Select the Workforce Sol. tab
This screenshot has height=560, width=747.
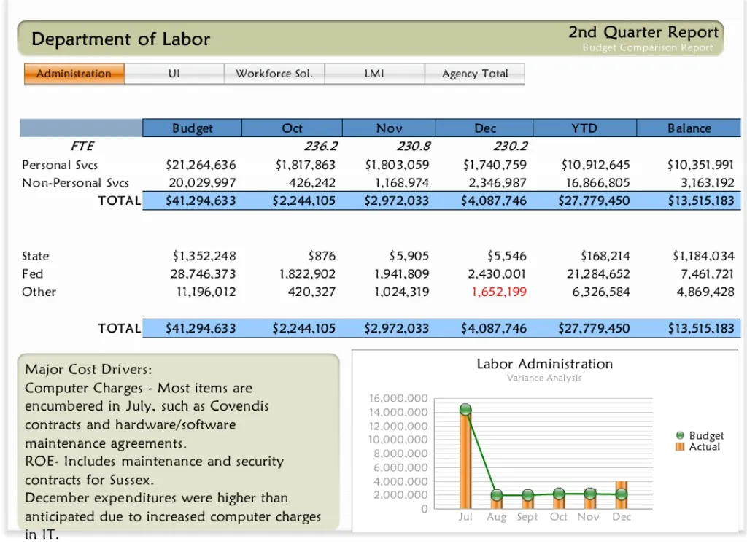point(274,74)
